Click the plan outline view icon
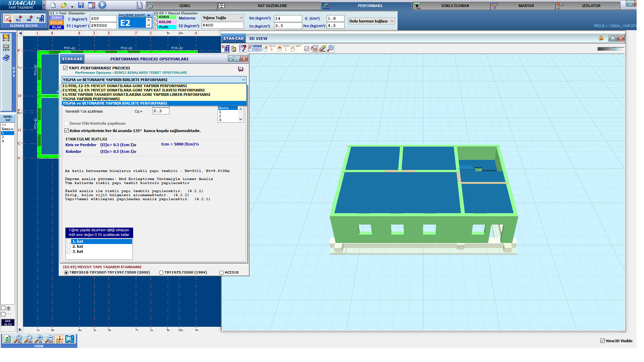Viewport: 644px width, 362px height. point(70,339)
